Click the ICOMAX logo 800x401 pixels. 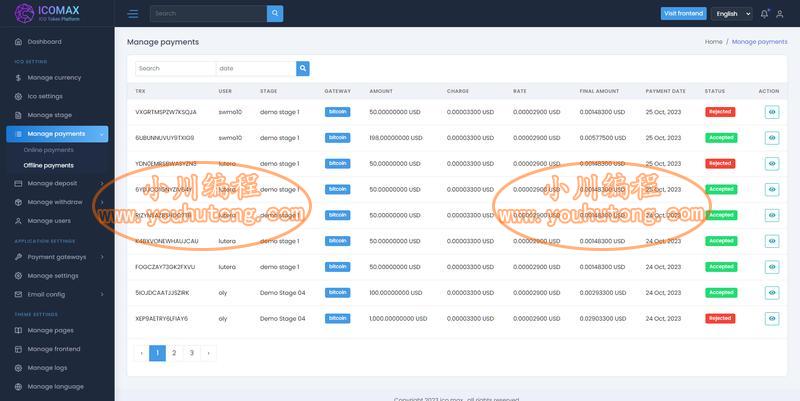tap(47, 13)
